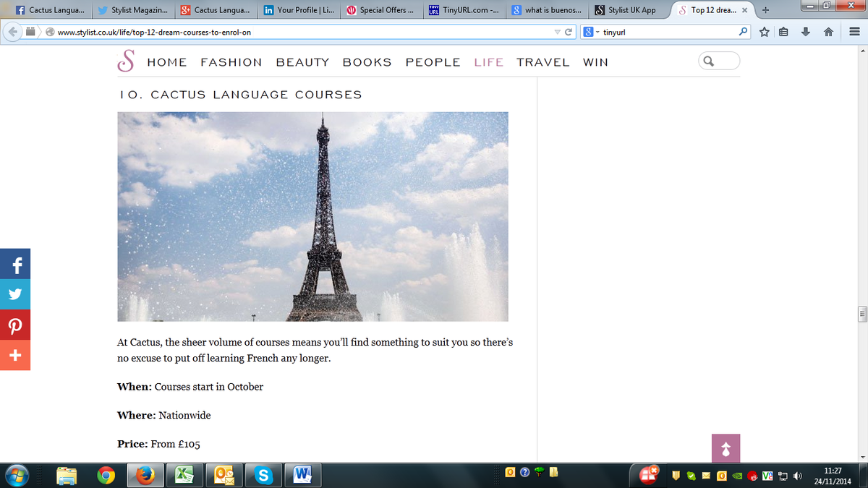Image resolution: width=868 pixels, height=488 pixels.
Task: Open the FASHION section link
Action: point(231,62)
